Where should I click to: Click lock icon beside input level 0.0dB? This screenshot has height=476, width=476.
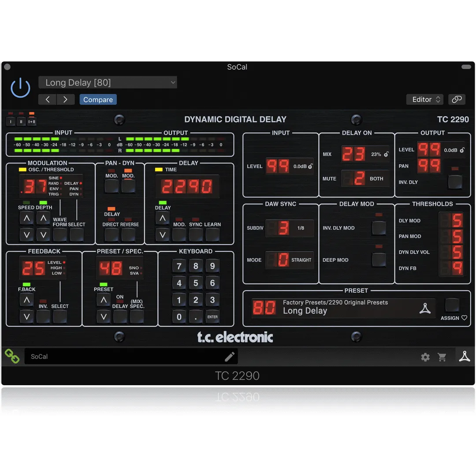click(x=311, y=166)
